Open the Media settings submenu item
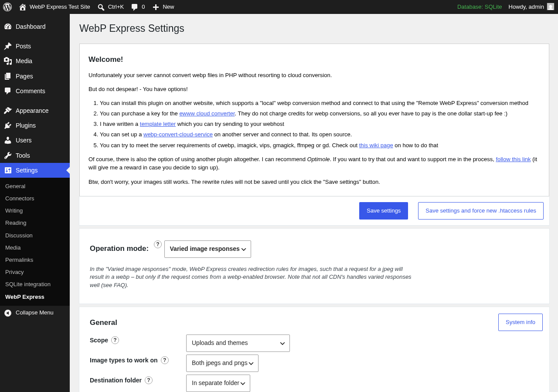The width and height of the screenshot is (558, 392). click(x=13, y=247)
